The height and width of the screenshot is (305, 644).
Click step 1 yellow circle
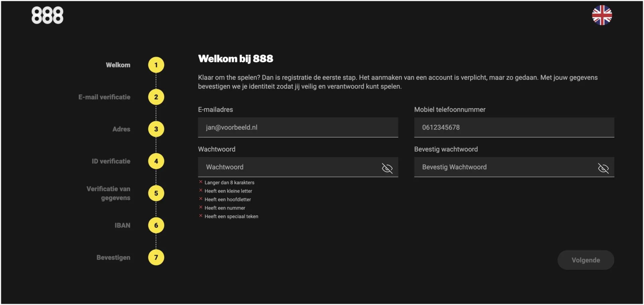[x=156, y=65]
